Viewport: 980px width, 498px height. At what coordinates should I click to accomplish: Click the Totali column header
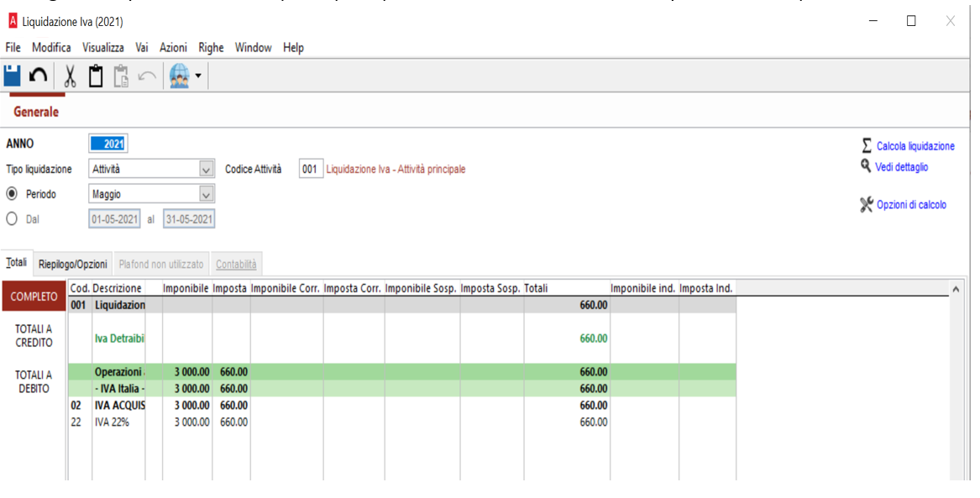point(536,288)
